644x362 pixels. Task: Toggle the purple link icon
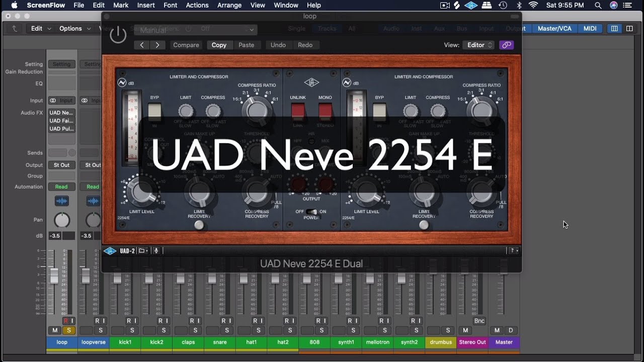point(506,45)
